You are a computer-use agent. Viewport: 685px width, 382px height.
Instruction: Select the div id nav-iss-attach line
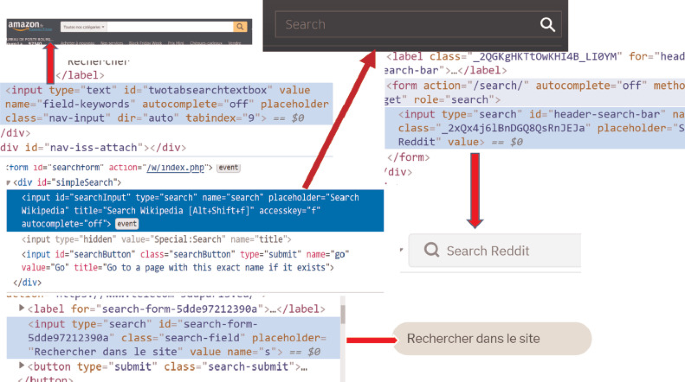click(x=93, y=148)
